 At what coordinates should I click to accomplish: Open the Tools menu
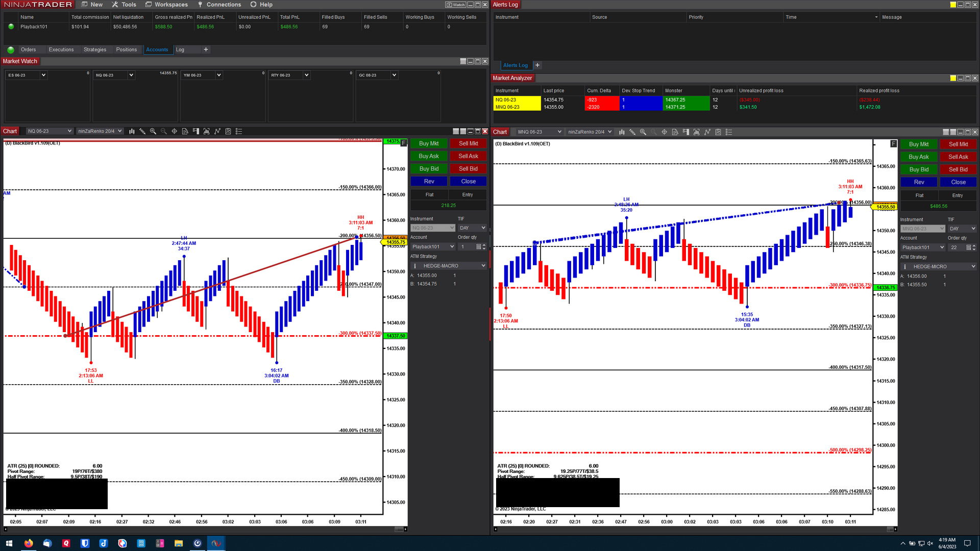tap(124, 5)
